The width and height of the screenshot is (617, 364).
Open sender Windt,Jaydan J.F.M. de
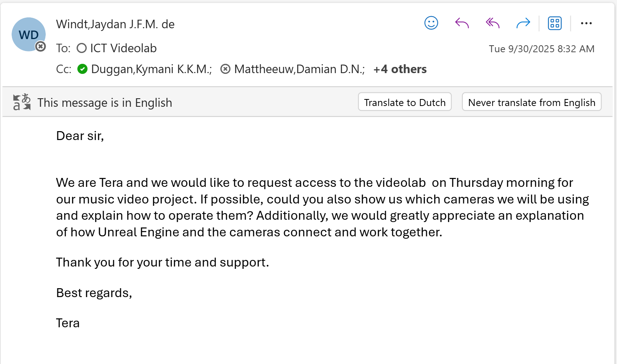115,24
